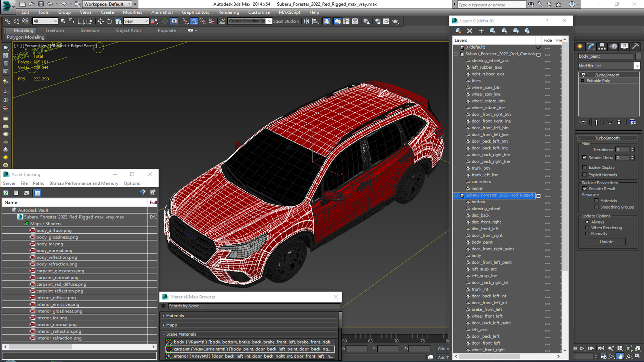
Task: Open the Rendering menu
Action: pyautogui.click(x=228, y=12)
